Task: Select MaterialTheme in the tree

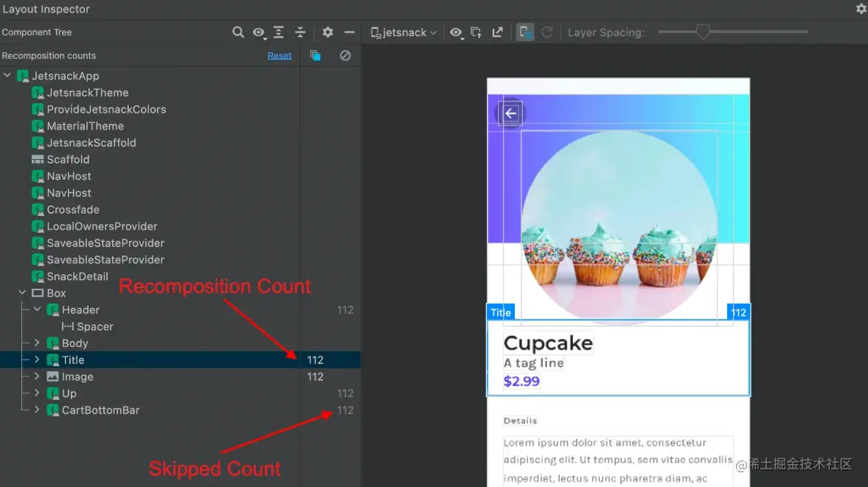Action: click(x=86, y=126)
